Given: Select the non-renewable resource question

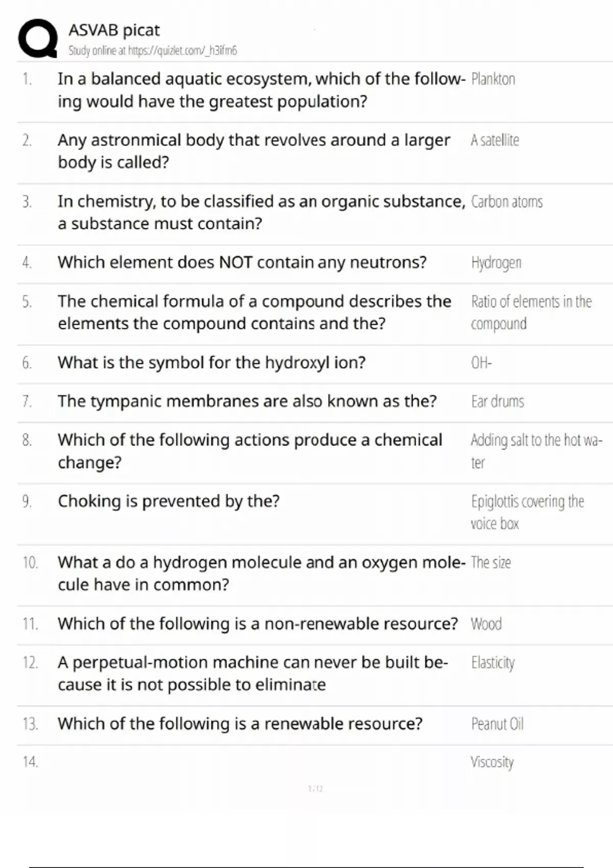Looking at the screenshot, I should [x=258, y=624].
